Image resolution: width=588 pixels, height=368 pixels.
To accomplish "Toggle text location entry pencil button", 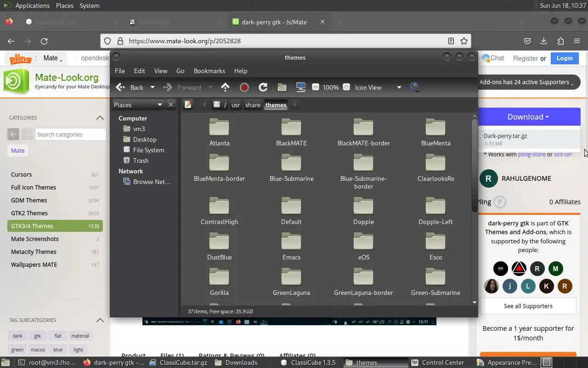I will (188, 105).
